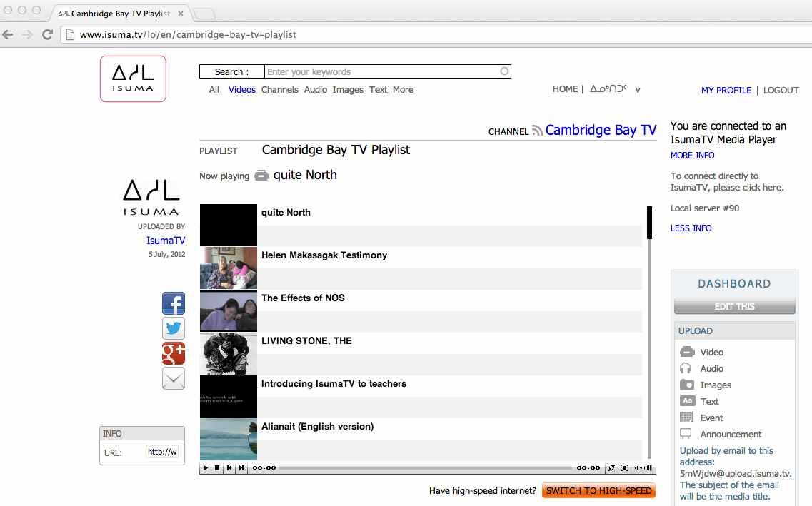Skip to next playlist item
This screenshot has width=812, height=506.
(x=241, y=467)
